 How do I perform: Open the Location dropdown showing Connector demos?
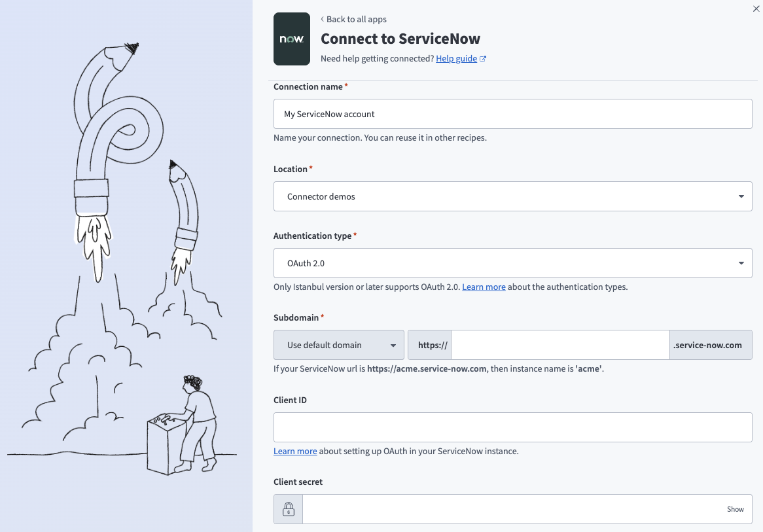tap(512, 196)
